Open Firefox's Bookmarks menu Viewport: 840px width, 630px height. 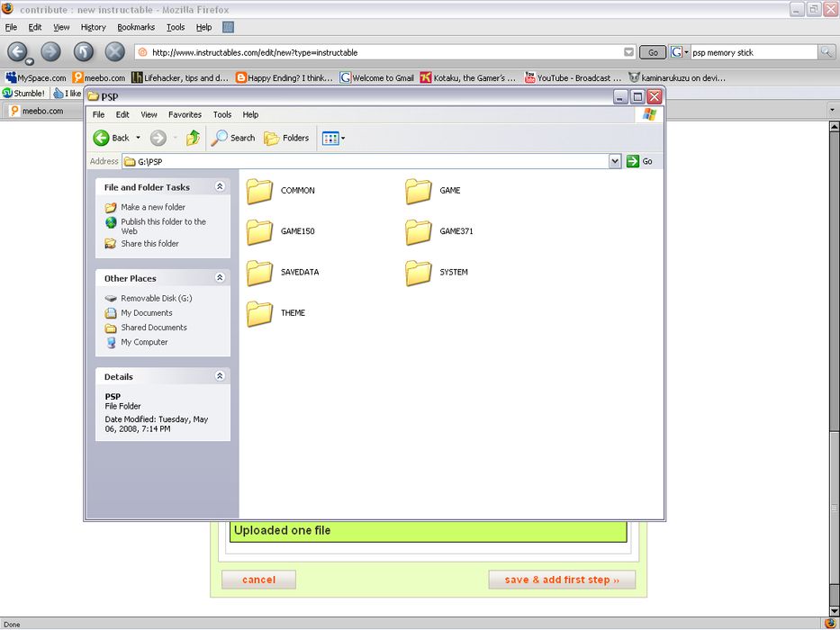(136, 27)
